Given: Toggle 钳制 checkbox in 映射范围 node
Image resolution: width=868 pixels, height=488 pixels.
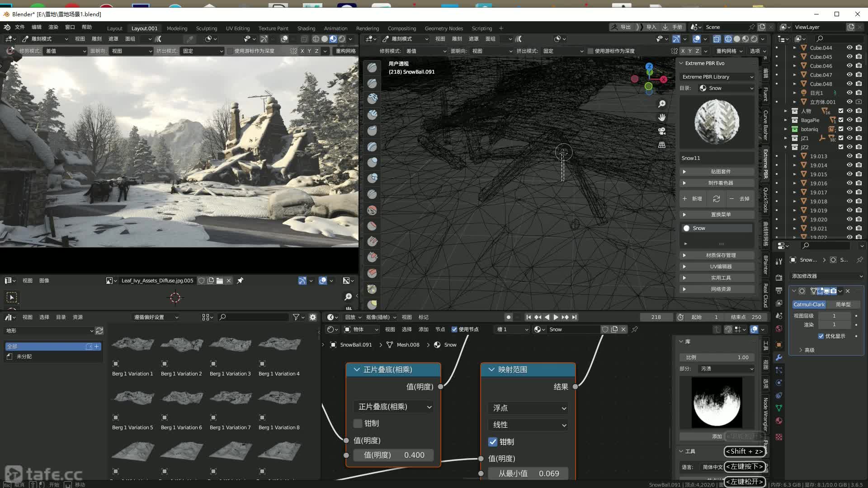Looking at the screenshot, I should click(x=493, y=442).
